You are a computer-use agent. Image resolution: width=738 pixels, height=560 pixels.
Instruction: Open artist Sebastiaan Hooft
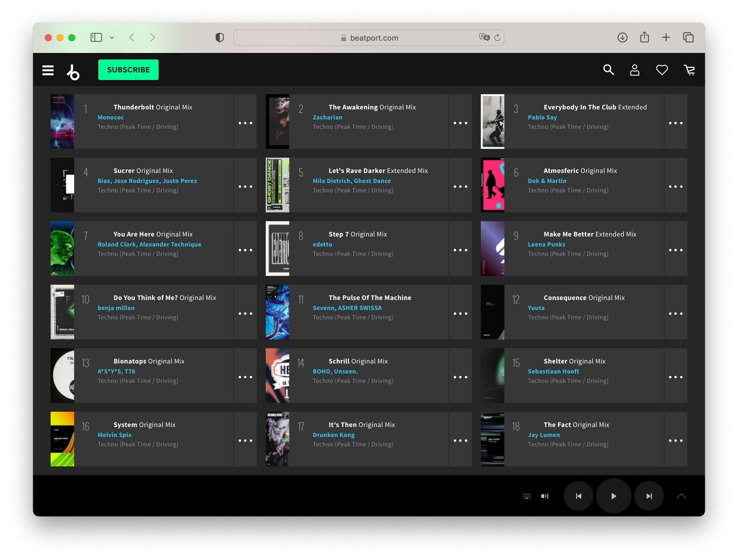click(x=553, y=371)
